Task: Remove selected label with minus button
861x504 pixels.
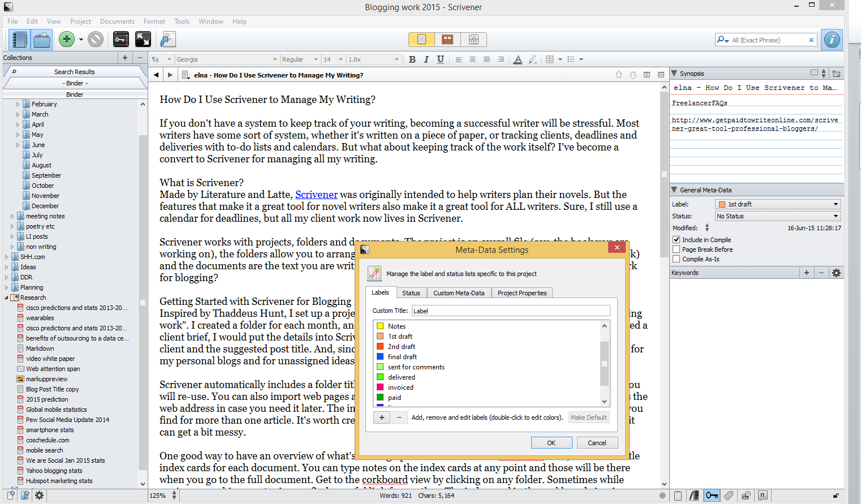Action: coord(399,417)
